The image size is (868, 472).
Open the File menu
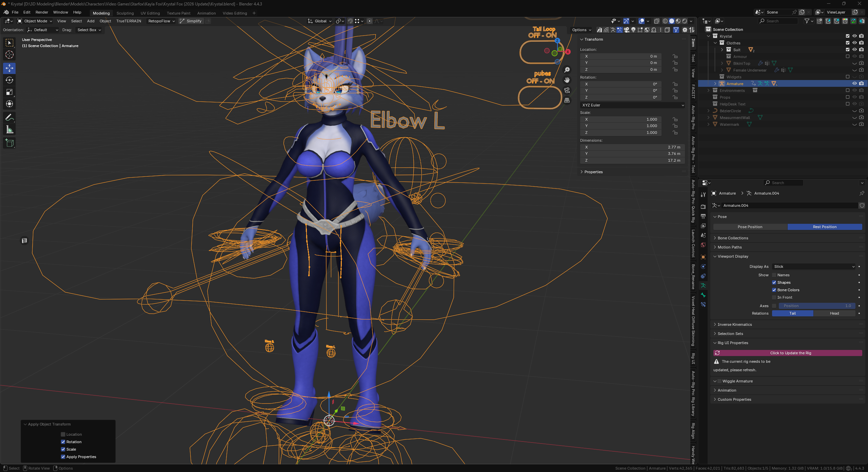tap(15, 12)
